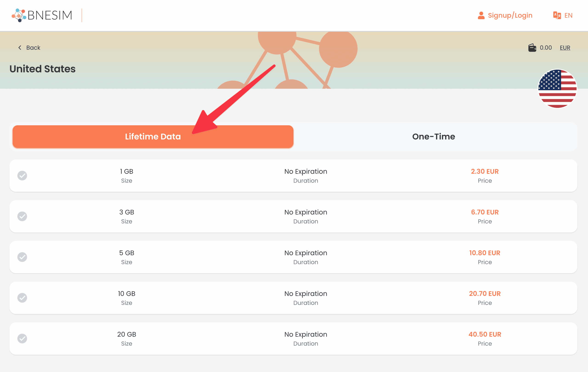Click the 2.30 EUR price

pos(485,171)
